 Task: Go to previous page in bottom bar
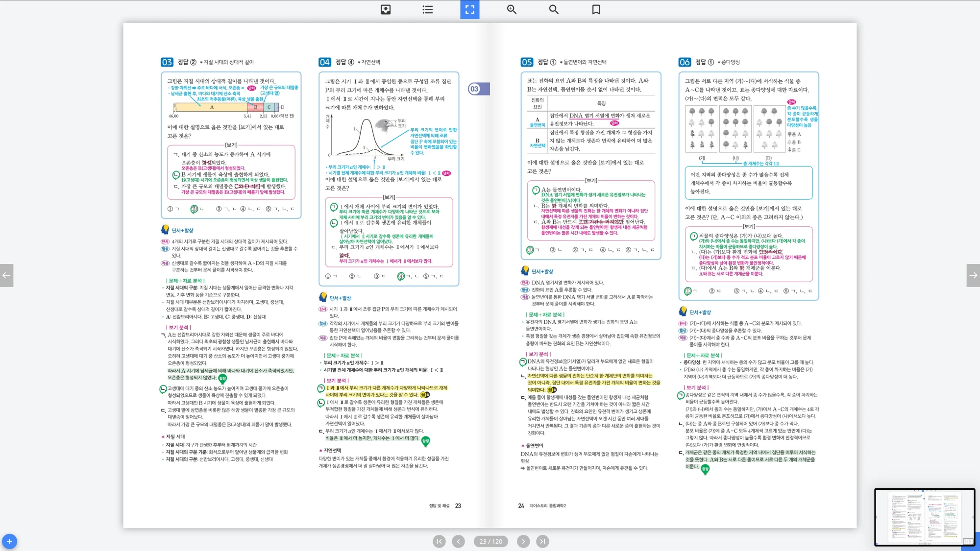tap(458, 541)
